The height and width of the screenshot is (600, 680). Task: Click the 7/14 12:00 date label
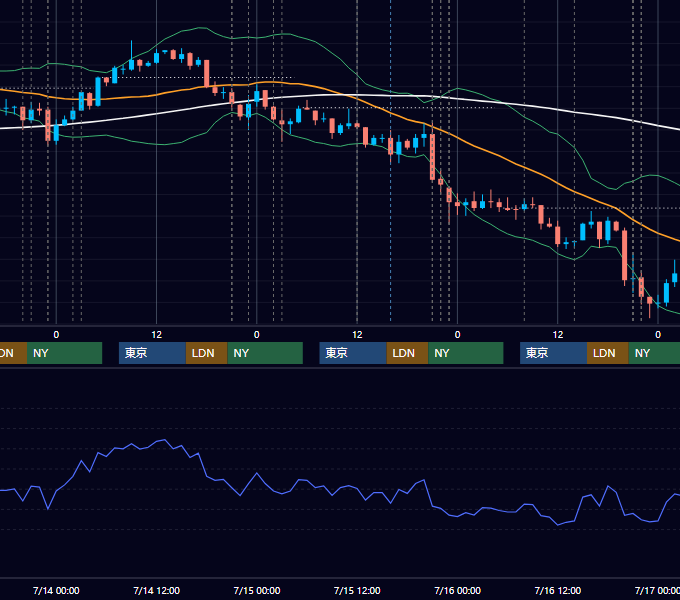(157, 590)
